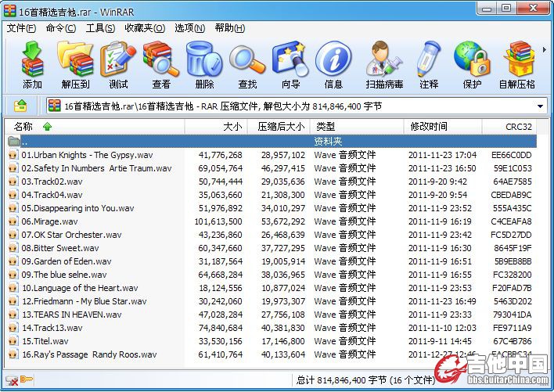Click the 保护 (Protect) lock icon
Screen dimensions: 554x392
click(x=472, y=65)
